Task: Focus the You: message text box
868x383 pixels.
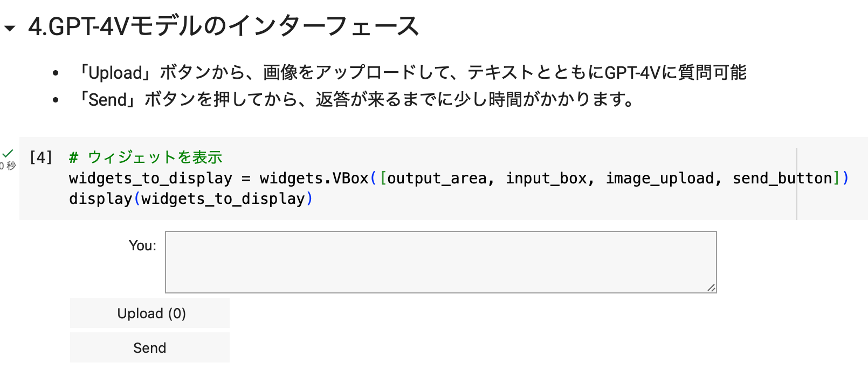Action: coord(440,262)
